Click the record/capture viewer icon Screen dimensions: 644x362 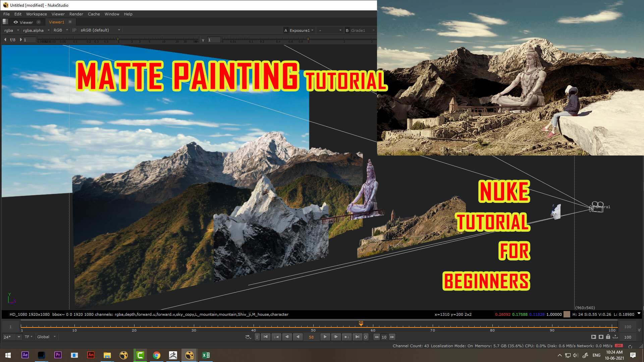pyautogui.click(x=601, y=337)
